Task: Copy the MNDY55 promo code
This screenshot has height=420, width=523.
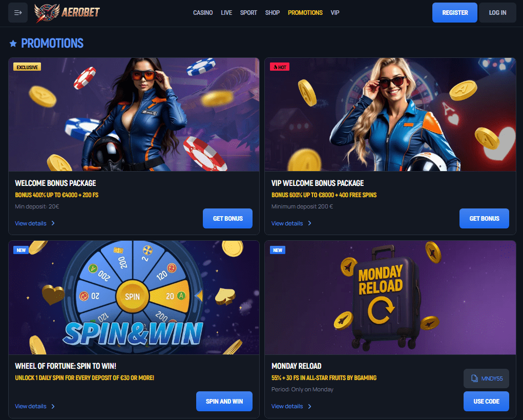Action: [x=486, y=379]
